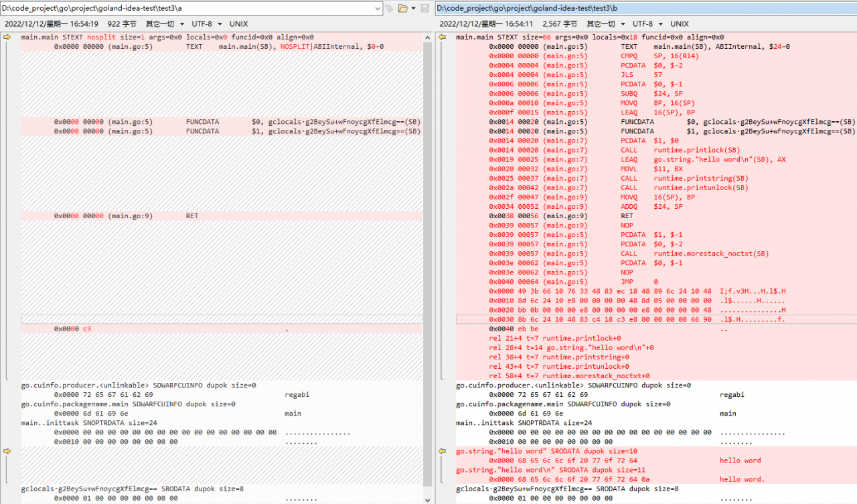Select right line rel 58+4 t=7 runtime.morestack_noctxt+0
This screenshot has width=857, height=504.
click(655, 376)
